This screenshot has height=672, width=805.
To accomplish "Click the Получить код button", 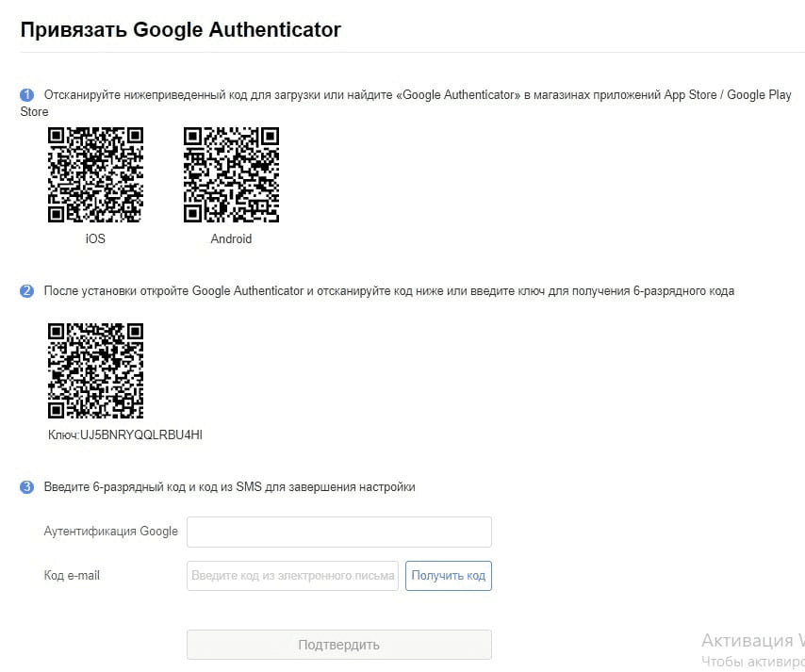I will pos(448,576).
